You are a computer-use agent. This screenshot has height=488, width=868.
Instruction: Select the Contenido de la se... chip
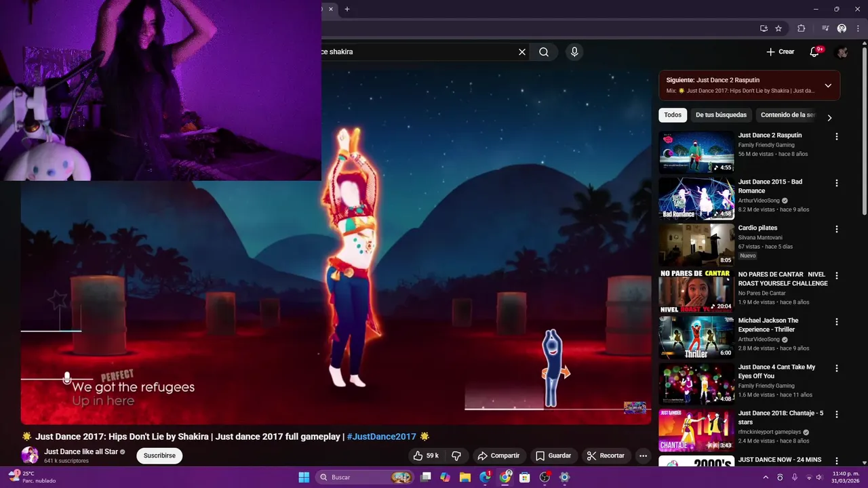pyautogui.click(x=788, y=115)
